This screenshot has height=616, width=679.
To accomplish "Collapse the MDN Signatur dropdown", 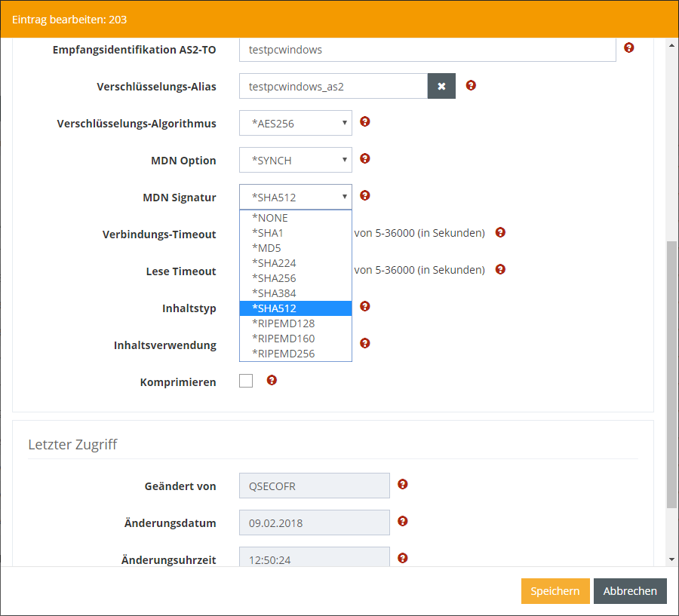I will click(296, 198).
